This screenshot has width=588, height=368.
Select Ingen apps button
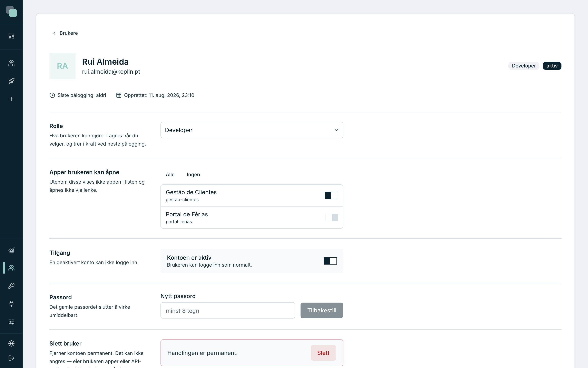pos(193,175)
